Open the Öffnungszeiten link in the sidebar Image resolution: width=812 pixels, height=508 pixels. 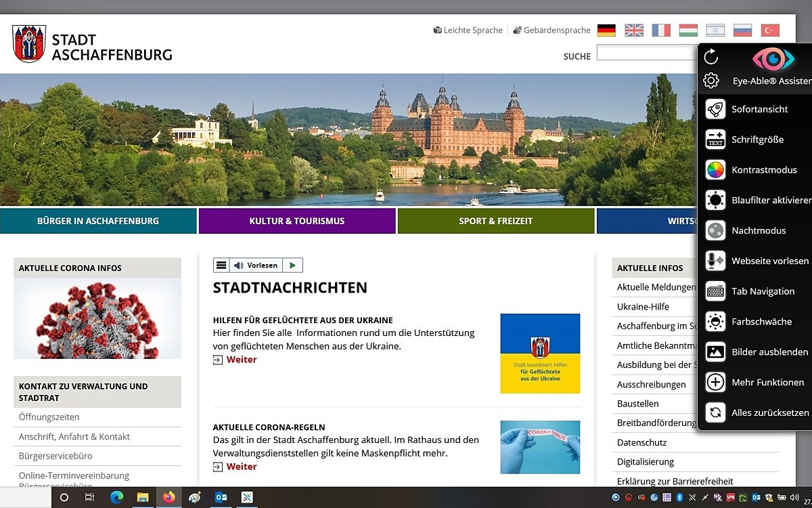[x=49, y=417]
